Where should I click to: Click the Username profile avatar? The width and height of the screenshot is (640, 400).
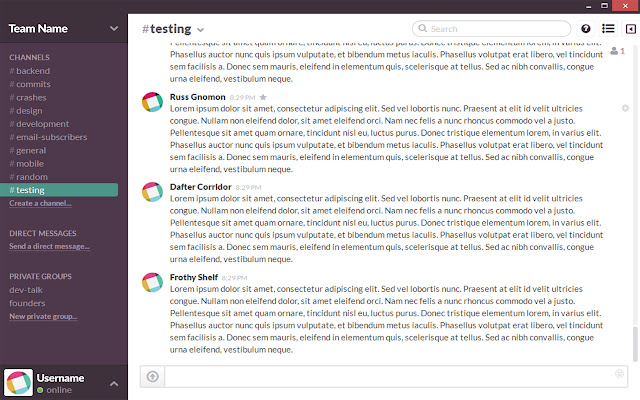[x=18, y=383]
